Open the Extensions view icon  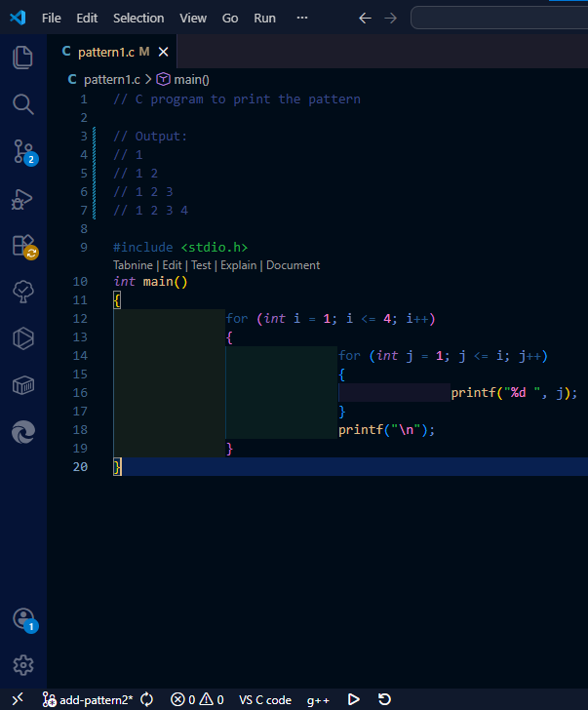coord(22,246)
